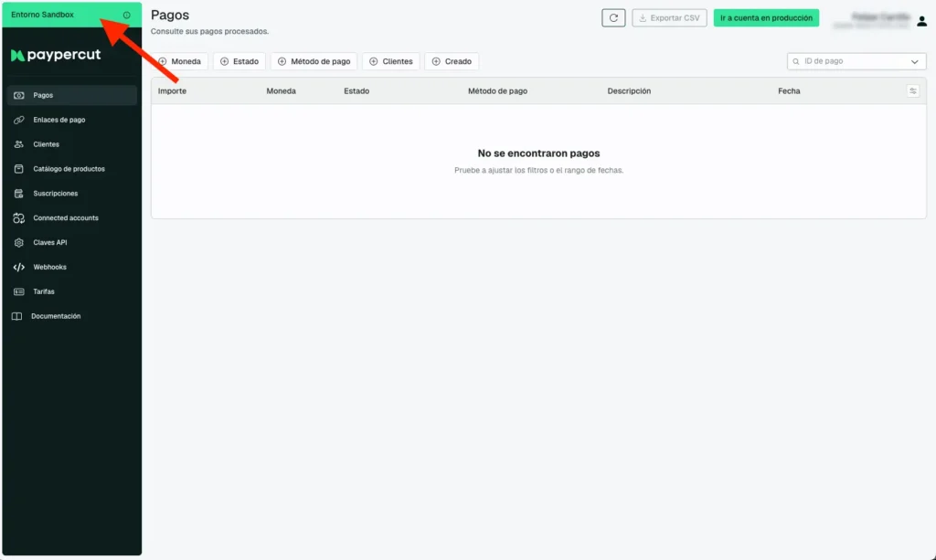Go to Enlaces de pago
Screen dimensions: 936x560
click(72, 120)
